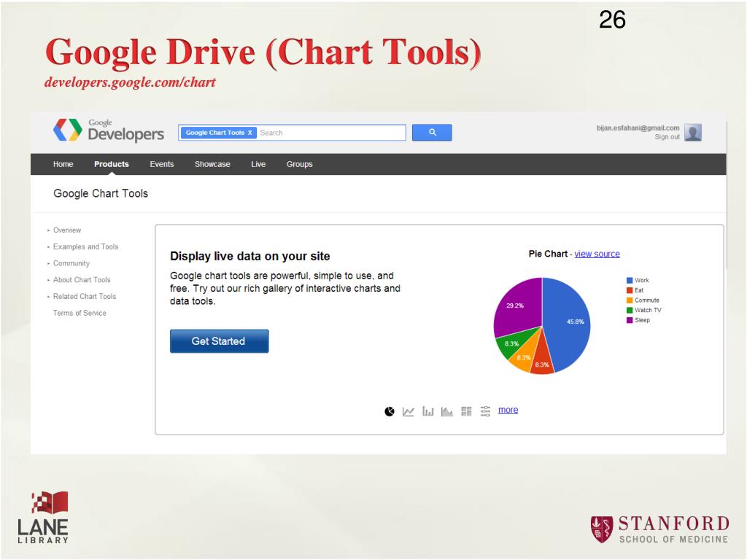747x560 pixels.
Task: Select the line chart type icon
Action: point(409,411)
